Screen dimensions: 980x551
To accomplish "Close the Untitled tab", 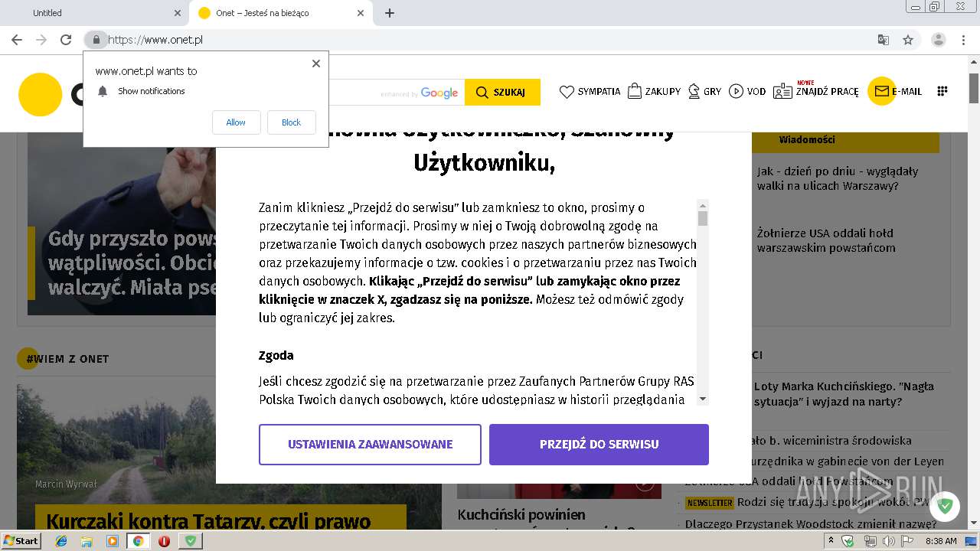I will [178, 13].
